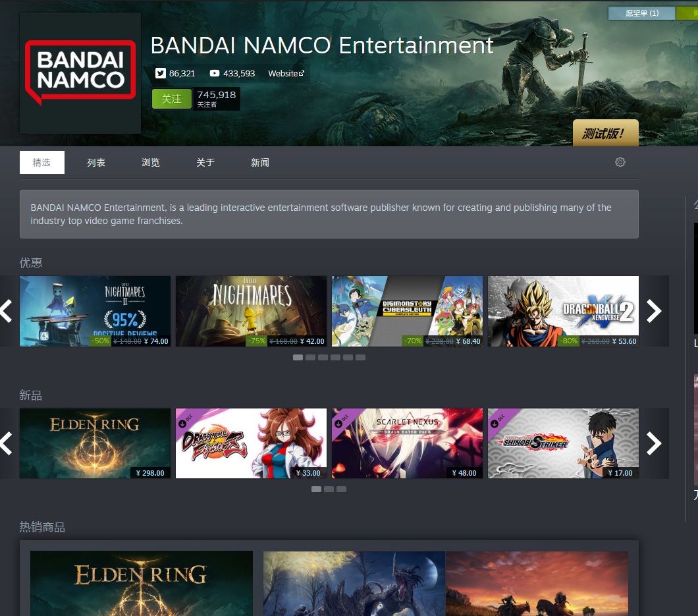The height and width of the screenshot is (616, 698).
Task: Select the last page dot under 新品 carousel
Action: pyautogui.click(x=342, y=489)
